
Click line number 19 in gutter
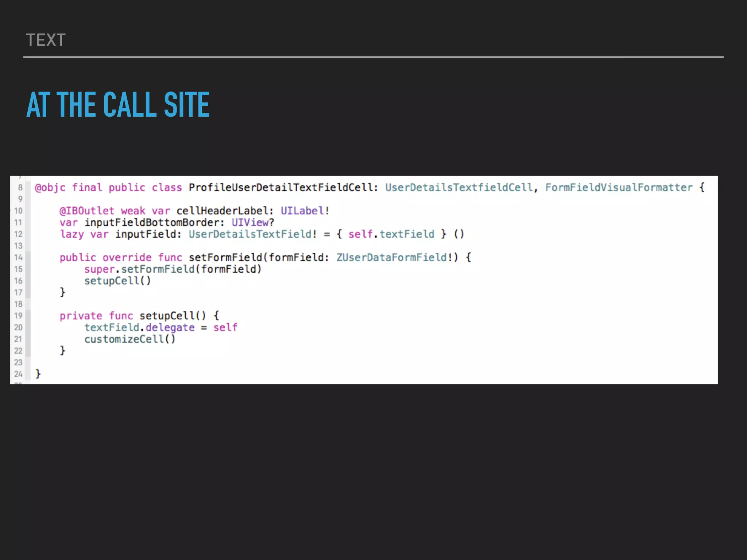pyautogui.click(x=18, y=316)
